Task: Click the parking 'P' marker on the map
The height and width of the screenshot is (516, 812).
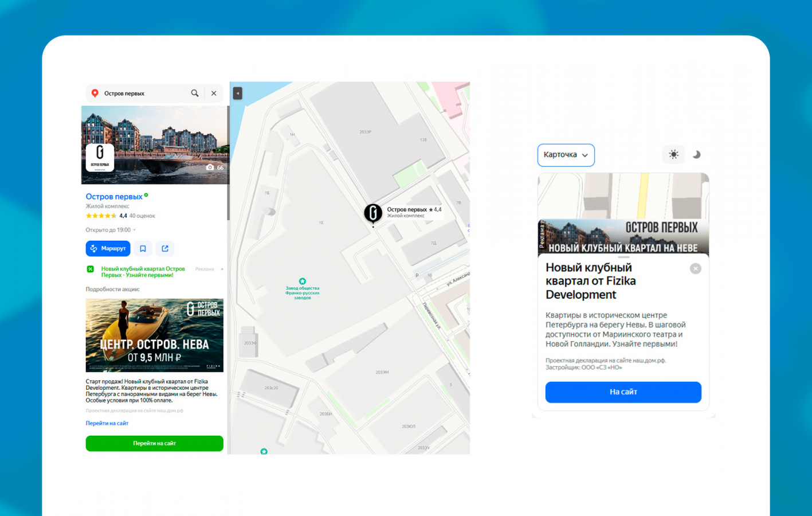Action: tap(417, 275)
